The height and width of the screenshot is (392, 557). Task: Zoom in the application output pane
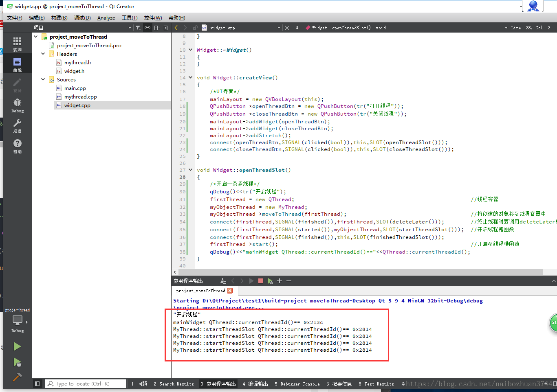coord(280,281)
